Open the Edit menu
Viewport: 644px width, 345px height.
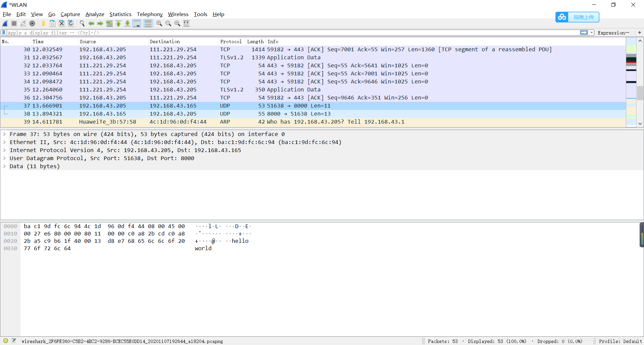(21, 14)
